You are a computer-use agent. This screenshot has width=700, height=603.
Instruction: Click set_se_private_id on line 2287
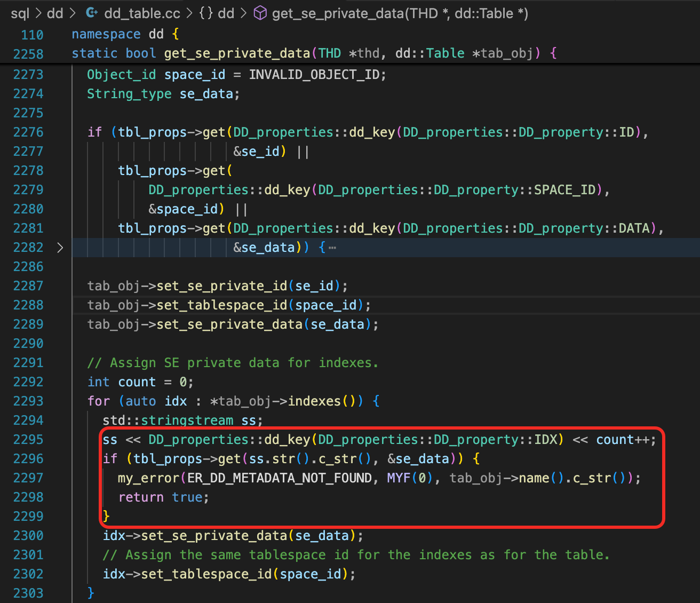point(222,286)
